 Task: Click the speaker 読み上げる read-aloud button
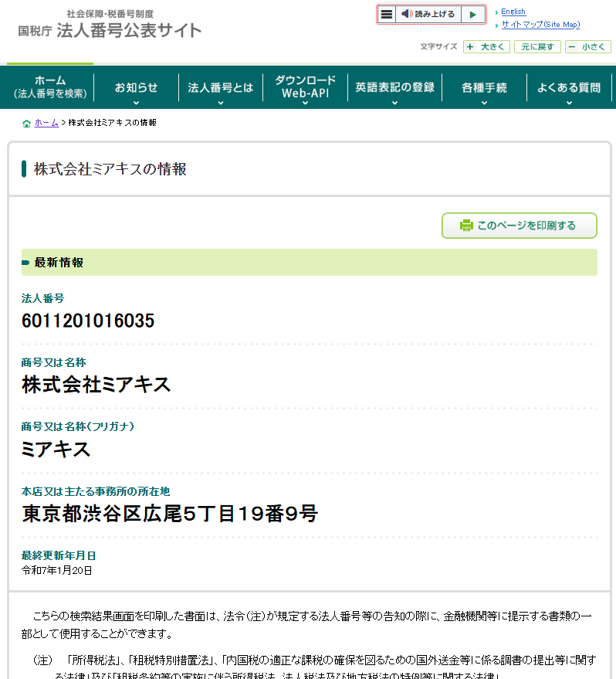[x=428, y=14]
